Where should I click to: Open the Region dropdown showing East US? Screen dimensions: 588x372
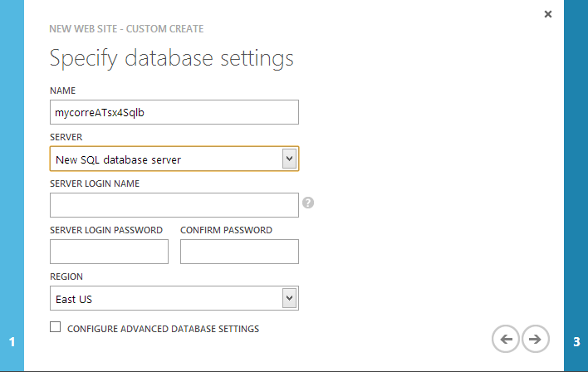166,298
